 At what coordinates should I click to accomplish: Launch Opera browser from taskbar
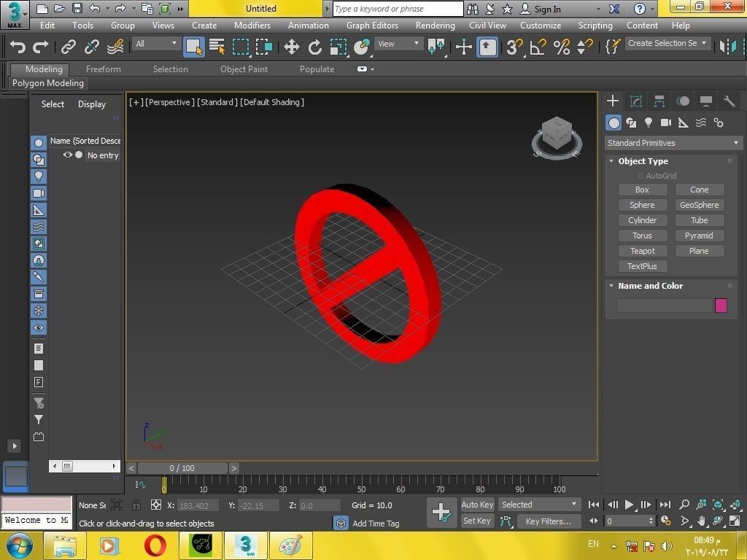coord(155,545)
